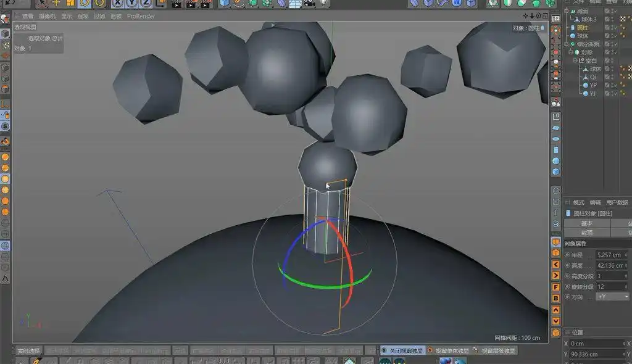Viewport: 632px width, 364px height.
Task: Click 视窗层级独显 solo button
Action: (x=495, y=350)
